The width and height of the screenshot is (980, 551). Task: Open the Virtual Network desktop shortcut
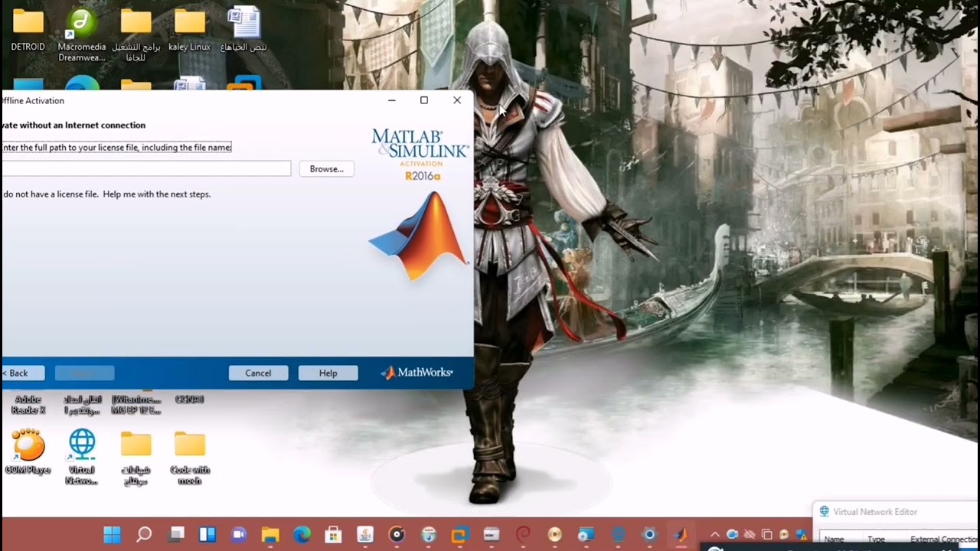(x=82, y=456)
